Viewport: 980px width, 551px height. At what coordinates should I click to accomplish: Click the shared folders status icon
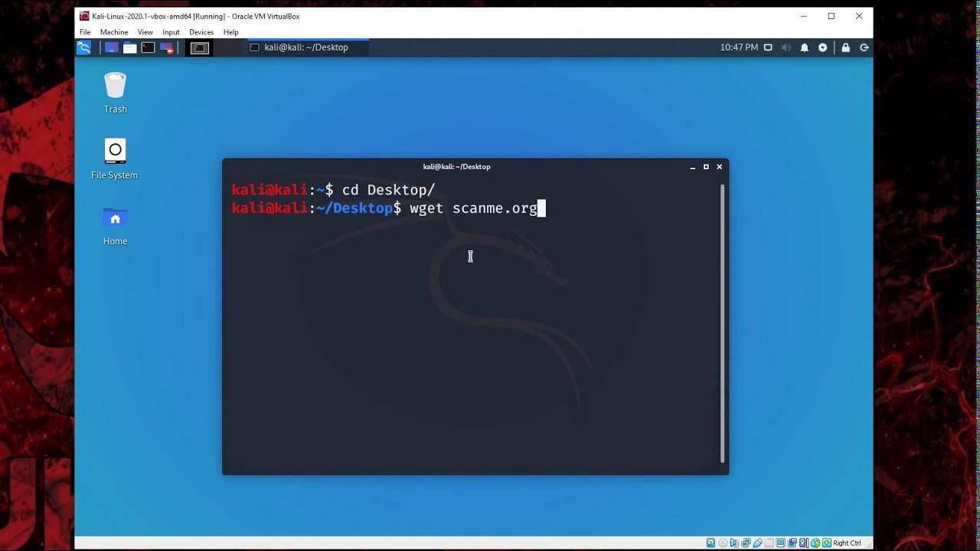[769, 543]
